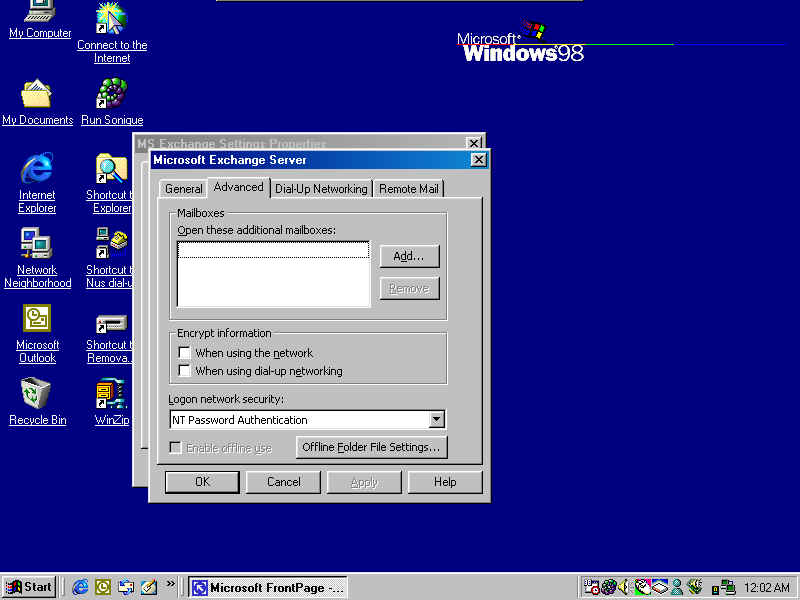Click the drive tray icon beside mouse icon

[x=660, y=587]
